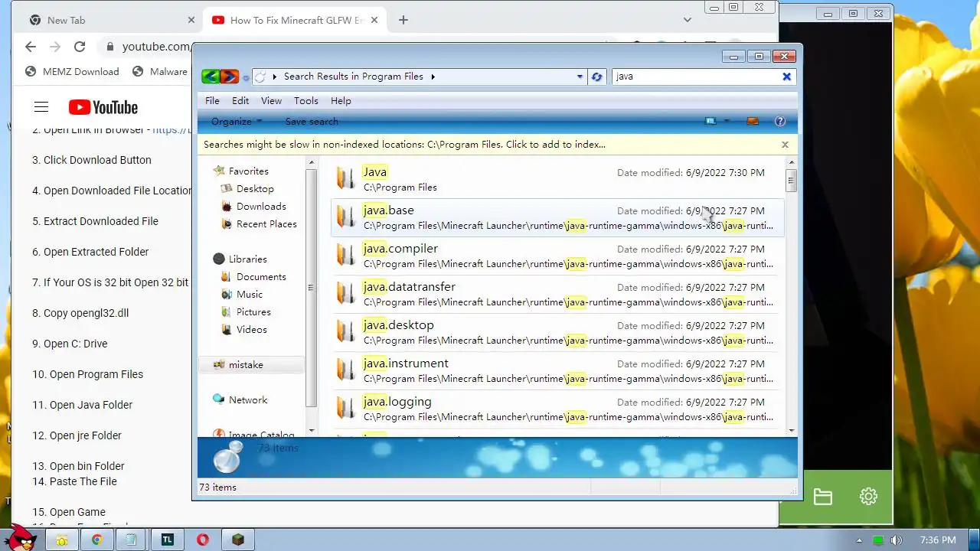Reload the YouTube page in Chrome
This screenshot has height=551, width=980.
80,47
